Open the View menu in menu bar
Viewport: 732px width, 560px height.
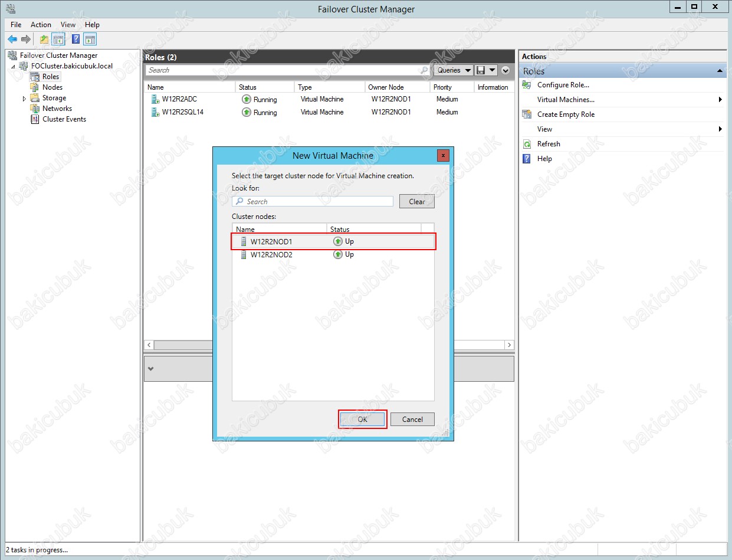(68, 25)
